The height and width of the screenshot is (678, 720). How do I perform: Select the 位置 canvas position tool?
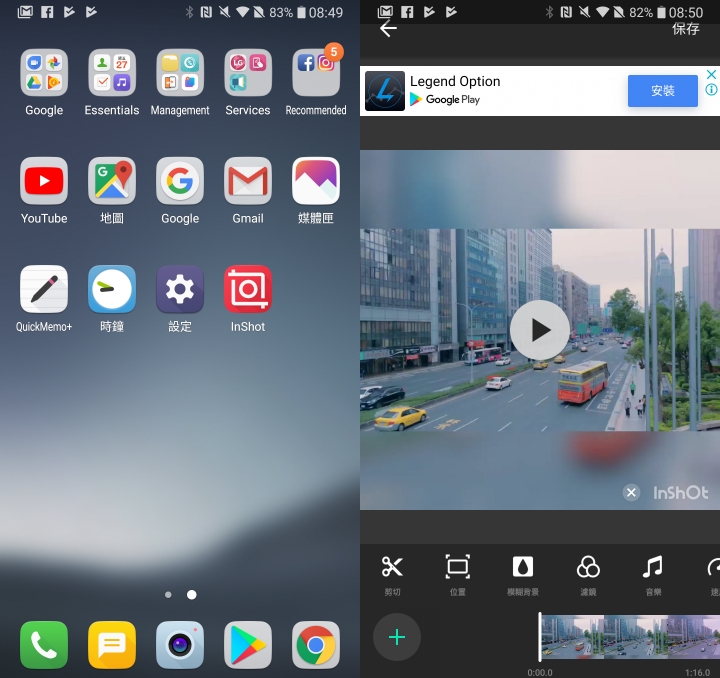458,575
